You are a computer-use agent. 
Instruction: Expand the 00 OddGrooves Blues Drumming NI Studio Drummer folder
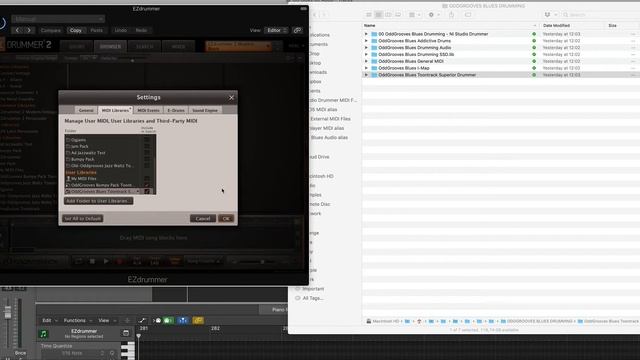point(366,34)
